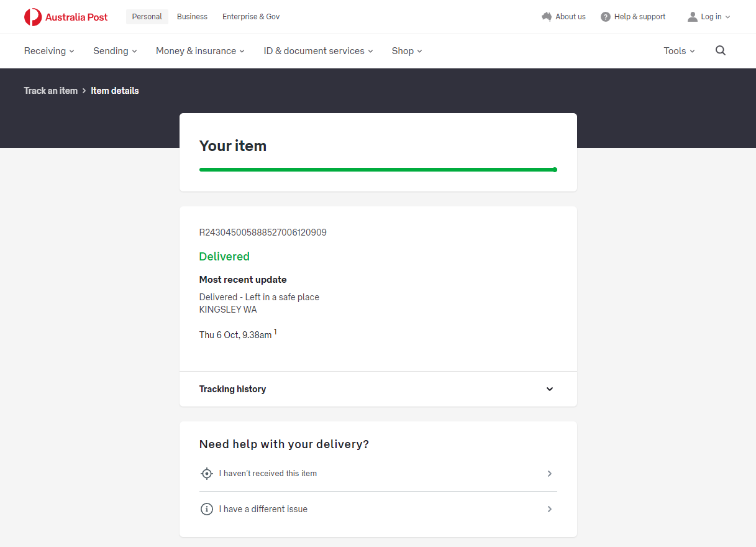Expand the Money & insurance menu
This screenshot has height=547, width=756.
tap(200, 51)
